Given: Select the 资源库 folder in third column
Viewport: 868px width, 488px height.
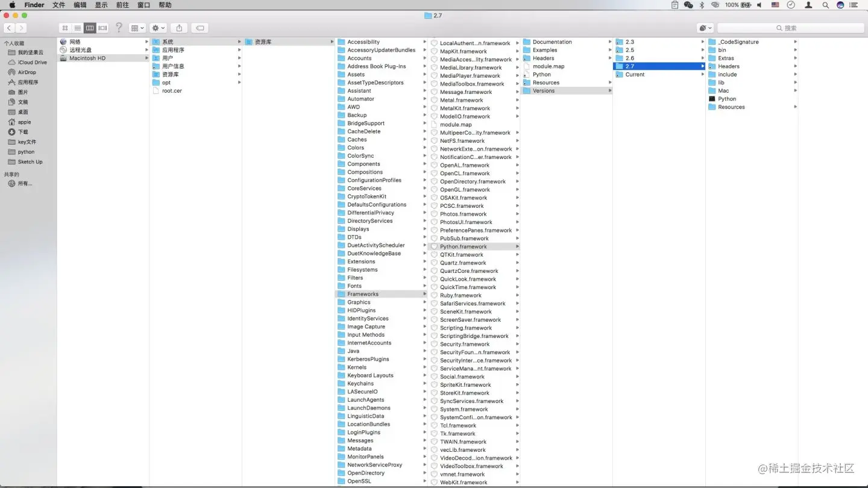Looking at the screenshot, I should click(x=289, y=42).
